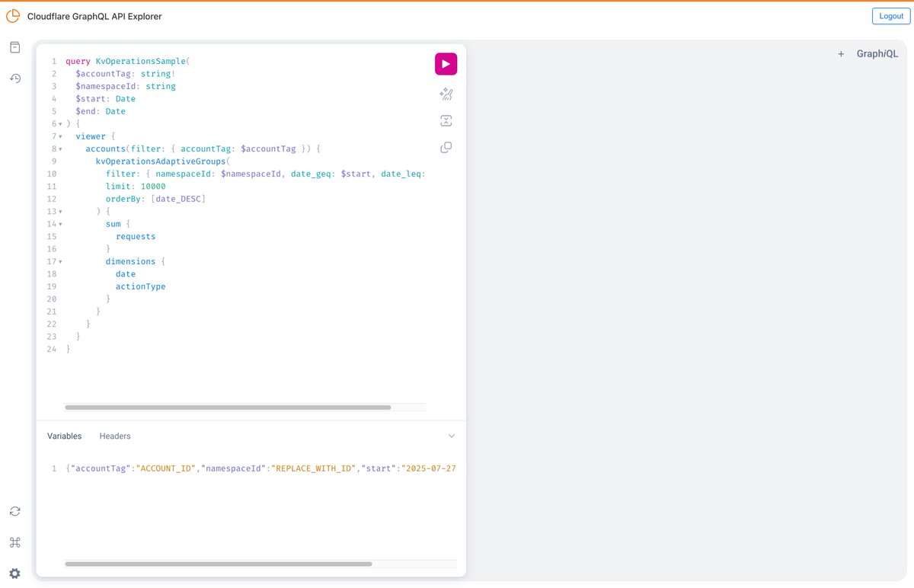The height and width of the screenshot is (588, 914).
Task: Open the settings gear dialog
Action: tap(15, 574)
